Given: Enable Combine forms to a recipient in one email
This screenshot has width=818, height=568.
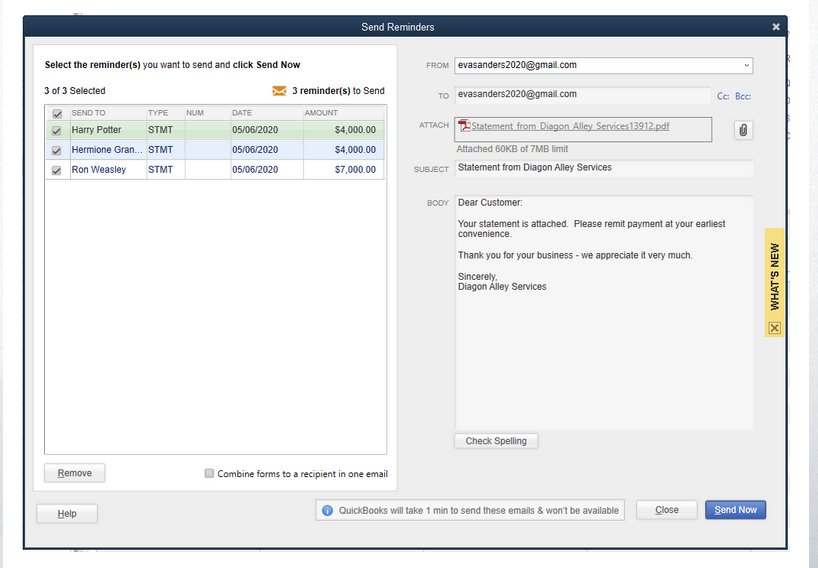Looking at the screenshot, I should coord(209,474).
